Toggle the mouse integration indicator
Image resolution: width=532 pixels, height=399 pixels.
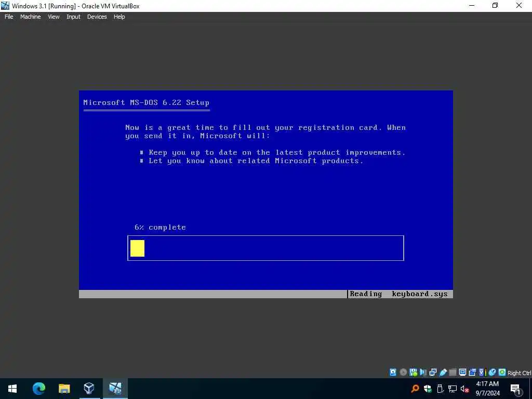pos(492,372)
